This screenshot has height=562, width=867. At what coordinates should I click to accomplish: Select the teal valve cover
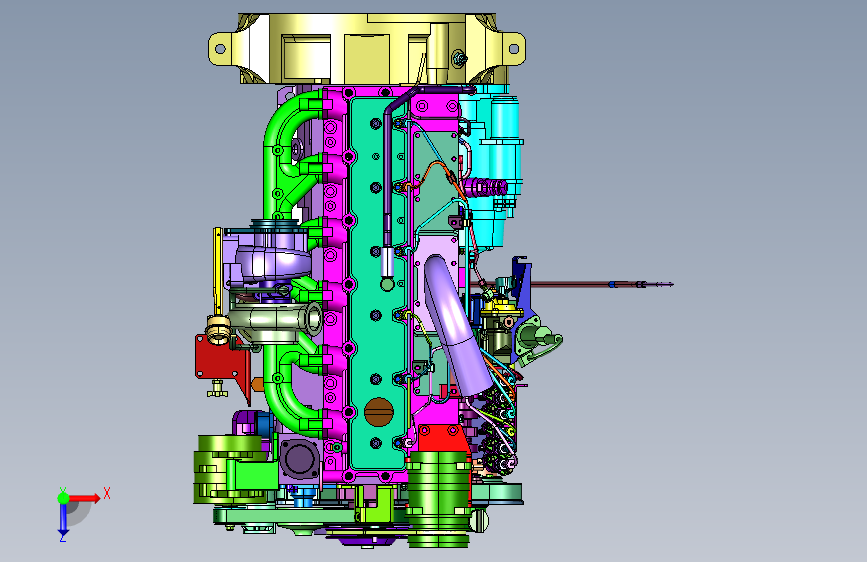tap(378, 282)
